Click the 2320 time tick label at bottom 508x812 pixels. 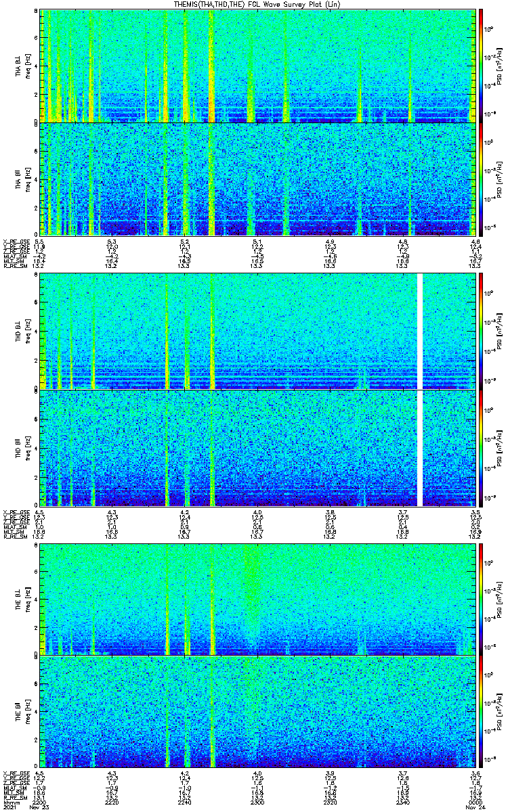(x=330, y=802)
